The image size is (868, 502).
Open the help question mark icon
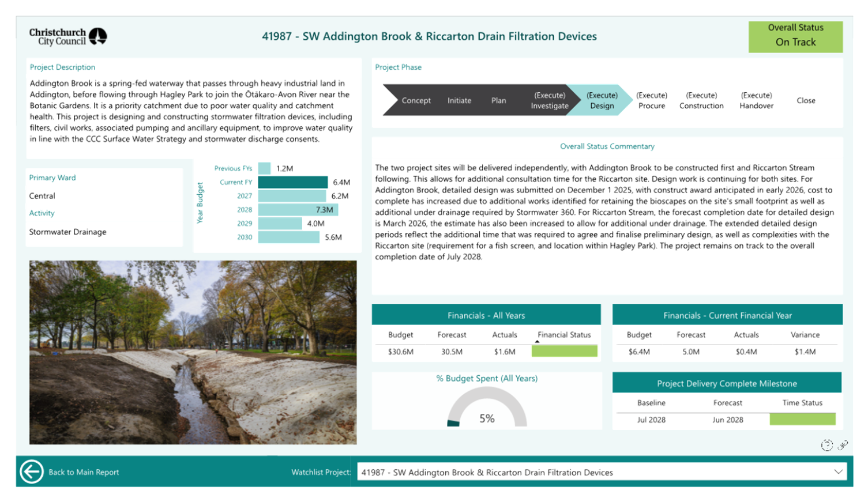826,445
